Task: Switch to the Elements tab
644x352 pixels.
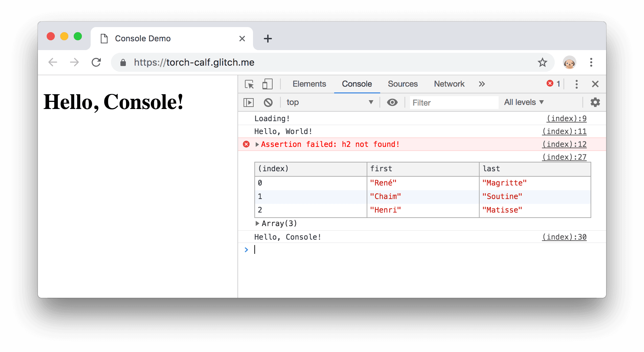Action: tap(309, 84)
